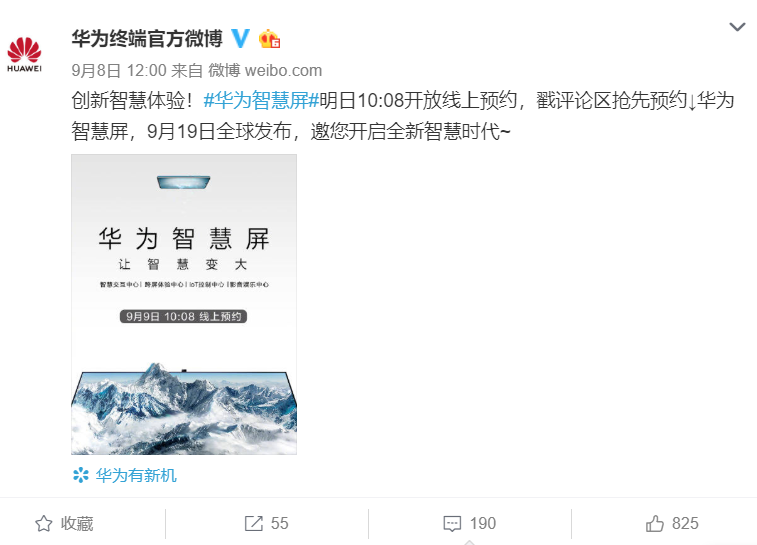Enlarge the 华为智慧屏 poster image

tap(184, 304)
